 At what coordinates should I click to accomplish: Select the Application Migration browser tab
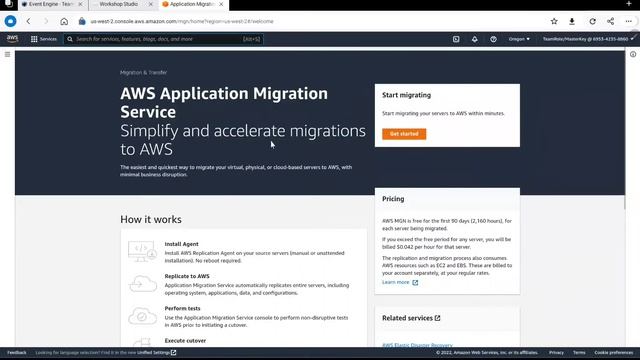coord(193,4)
